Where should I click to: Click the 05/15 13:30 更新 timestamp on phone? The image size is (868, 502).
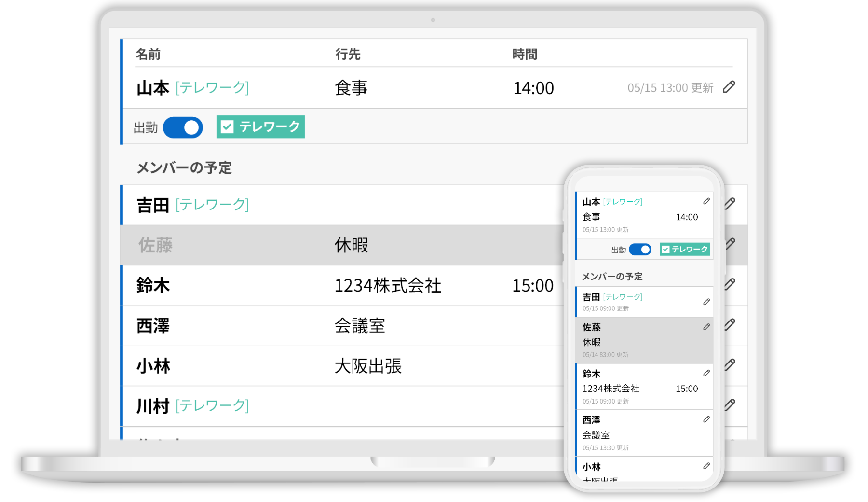click(606, 448)
